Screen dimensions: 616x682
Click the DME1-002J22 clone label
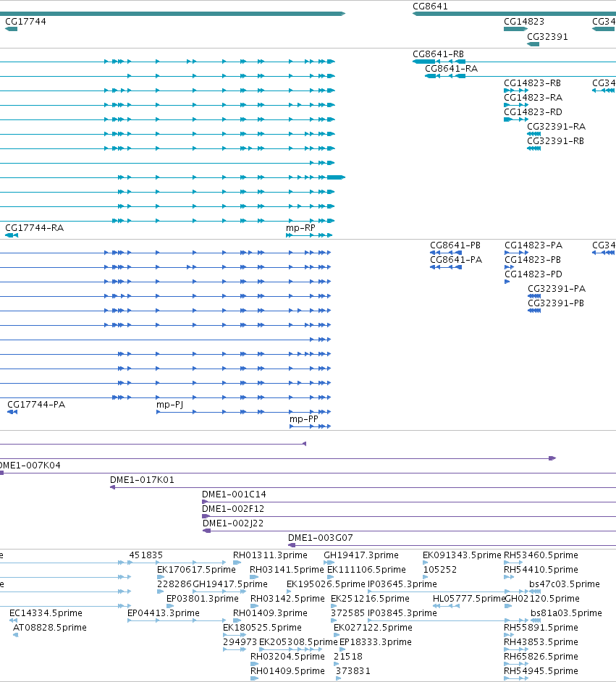(233, 523)
